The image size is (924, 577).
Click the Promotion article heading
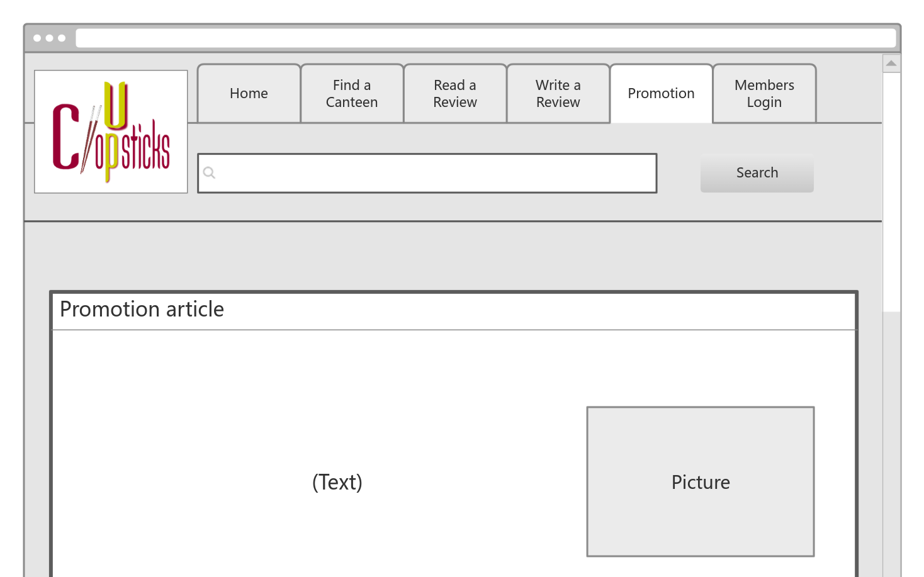(142, 310)
